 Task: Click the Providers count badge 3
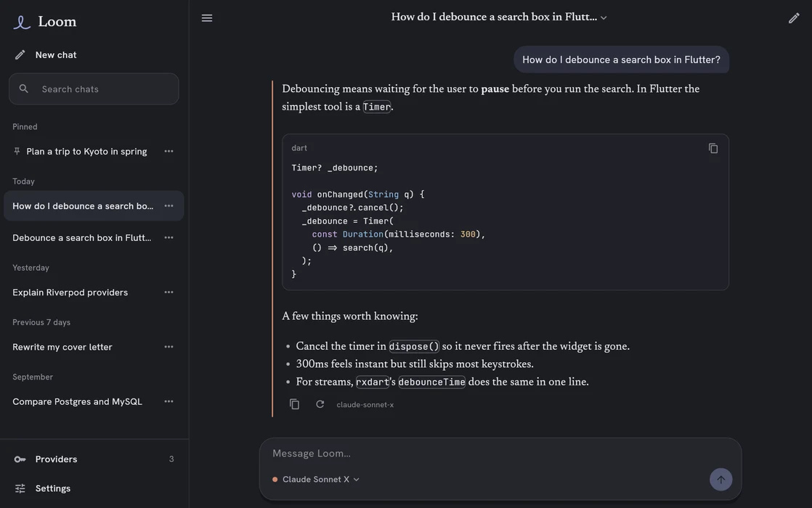[x=171, y=459]
